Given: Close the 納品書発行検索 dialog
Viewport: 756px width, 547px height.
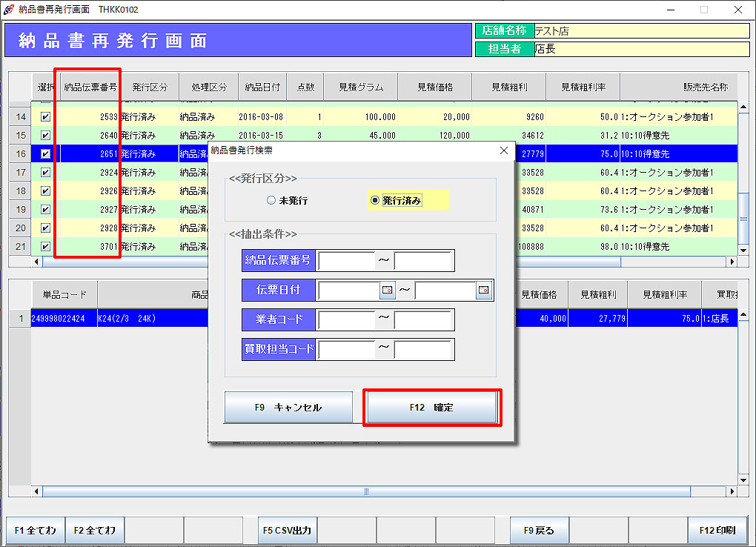Looking at the screenshot, I should pos(504,150).
